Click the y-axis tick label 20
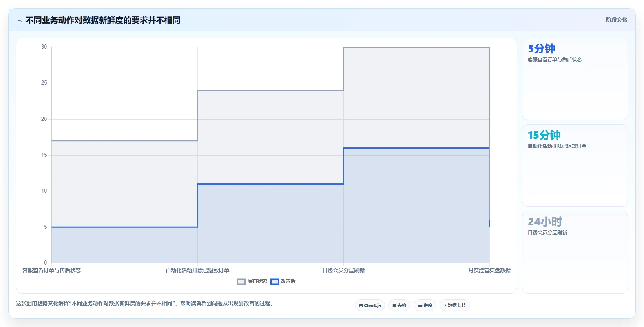The height and width of the screenshot is (327, 644). click(x=44, y=119)
